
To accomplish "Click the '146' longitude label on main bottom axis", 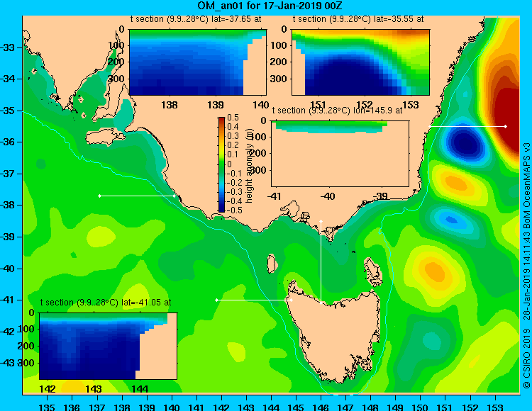I will point(321,407).
